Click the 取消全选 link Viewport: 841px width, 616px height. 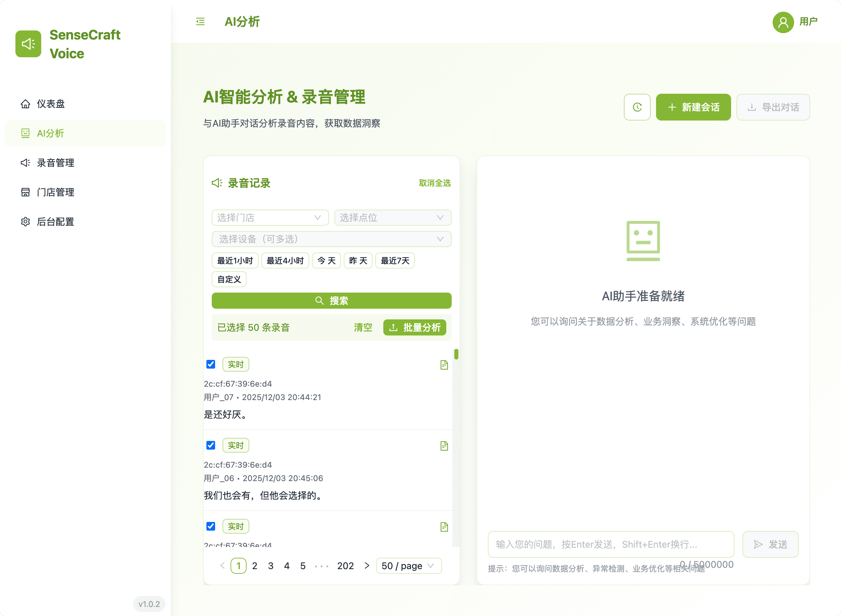click(x=435, y=183)
